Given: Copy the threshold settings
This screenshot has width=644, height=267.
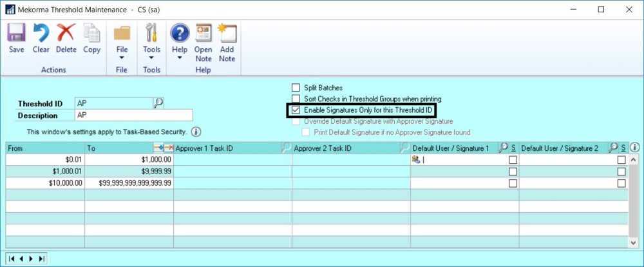Looking at the screenshot, I should point(91,38).
